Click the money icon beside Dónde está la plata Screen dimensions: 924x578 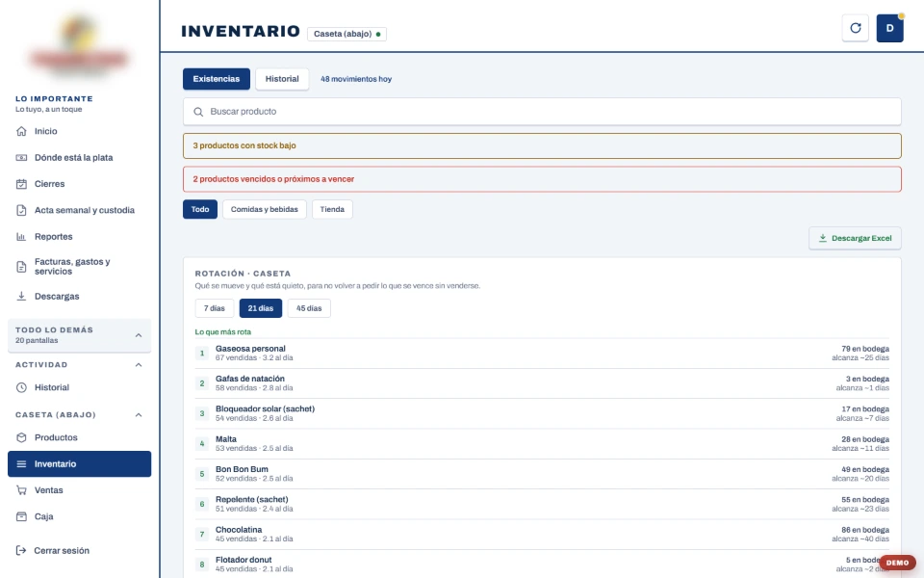(21, 157)
